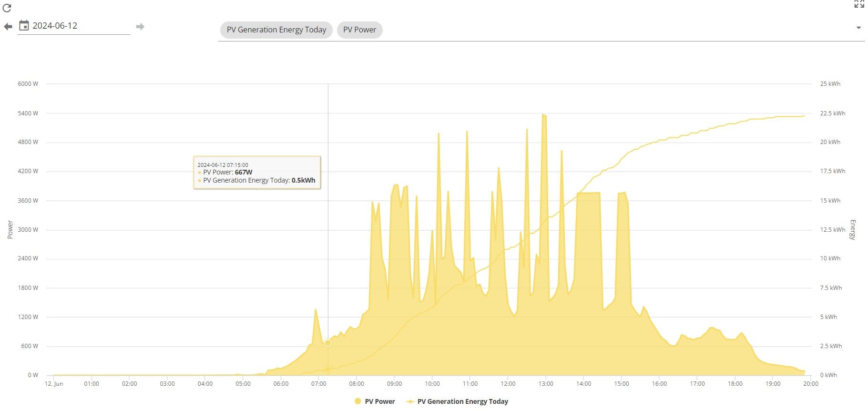The image size is (868, 411).
Task: Click the 18:00 time axis label
Action: [x=735, y=384]
